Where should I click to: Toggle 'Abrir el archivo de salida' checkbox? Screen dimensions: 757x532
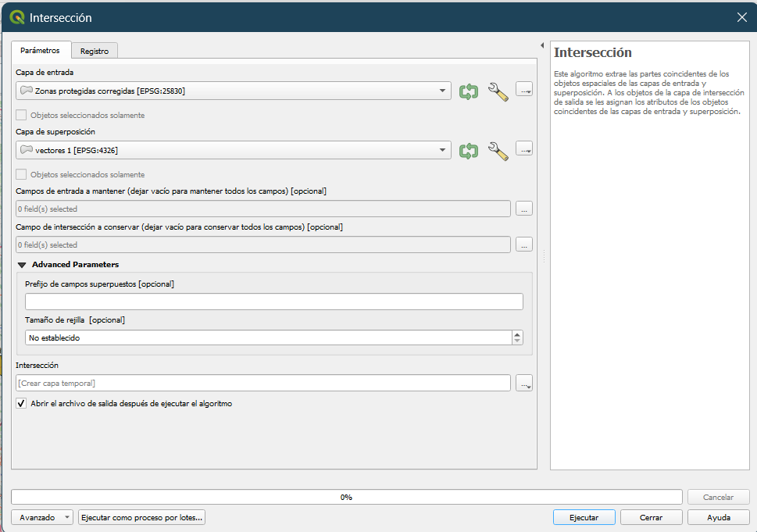pyautogui.click(x=21, y=404)
